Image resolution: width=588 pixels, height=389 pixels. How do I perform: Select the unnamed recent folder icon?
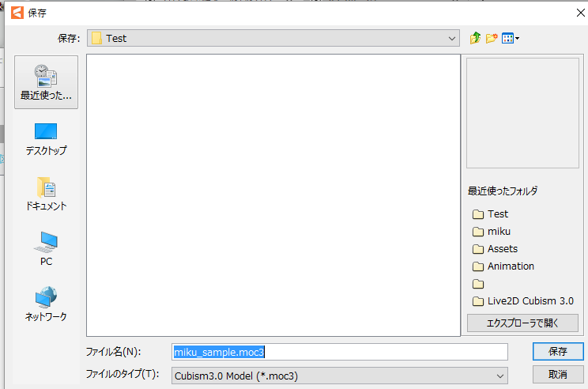pyautogui.click(x=478, y=284)
